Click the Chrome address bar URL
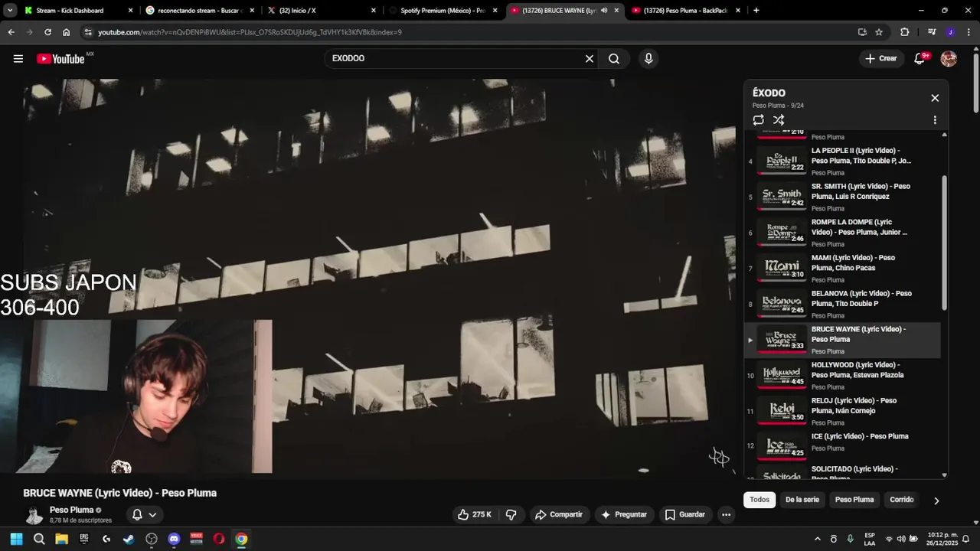Viewport: 980px width, 551px height. pyautogui.click(x=250, y=32)
